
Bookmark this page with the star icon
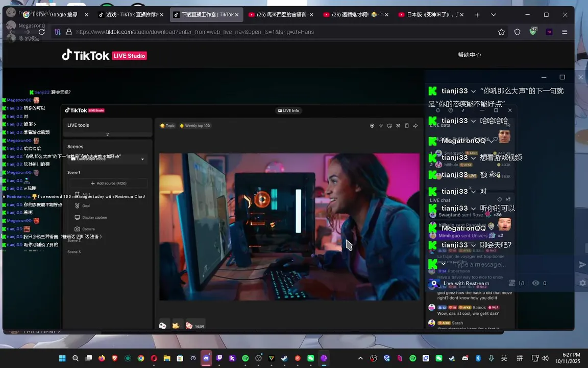[501, 32]
